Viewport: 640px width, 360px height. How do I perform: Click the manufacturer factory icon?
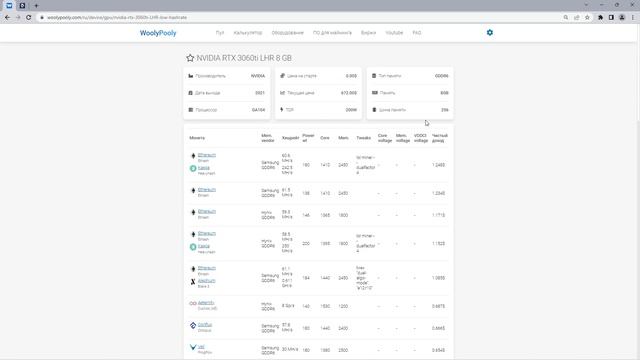point(191,76)
